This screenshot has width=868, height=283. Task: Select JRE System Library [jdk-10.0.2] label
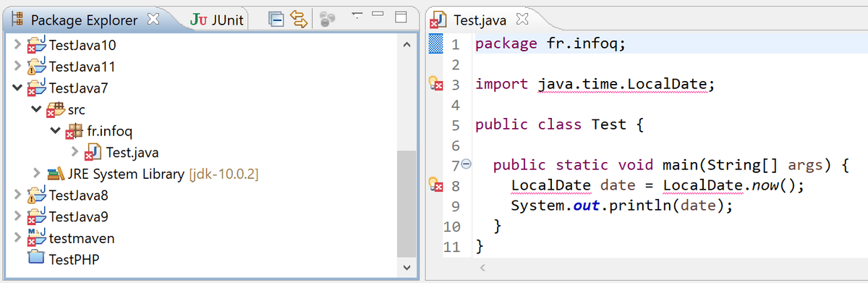click(163, 174)
